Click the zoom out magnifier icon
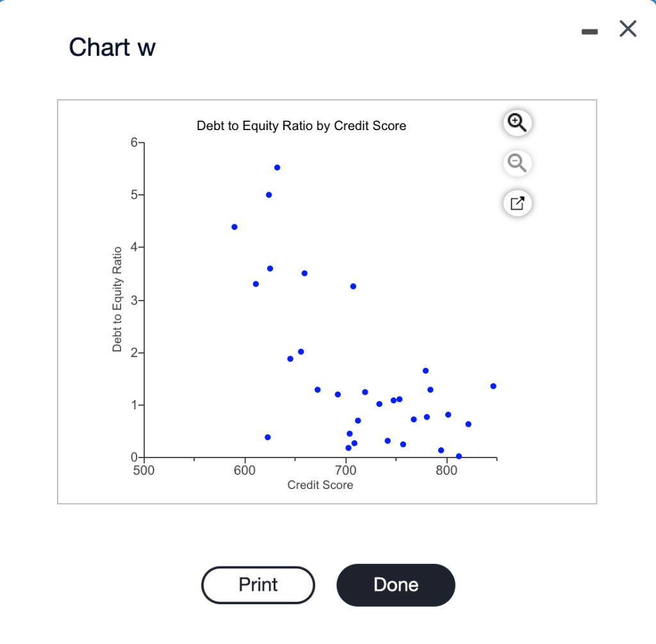The height and width of the screenshot is (644, 656). pos(517,163)
